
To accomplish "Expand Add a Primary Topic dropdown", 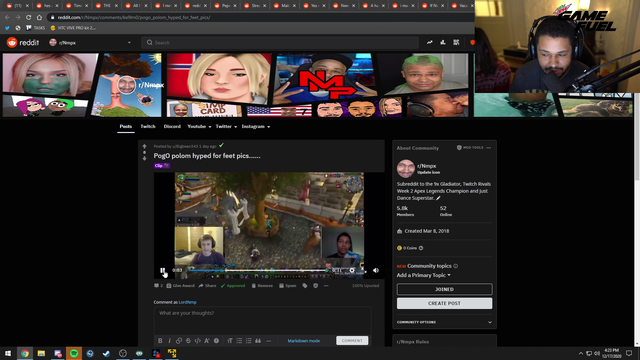I will tap(424, 275).
